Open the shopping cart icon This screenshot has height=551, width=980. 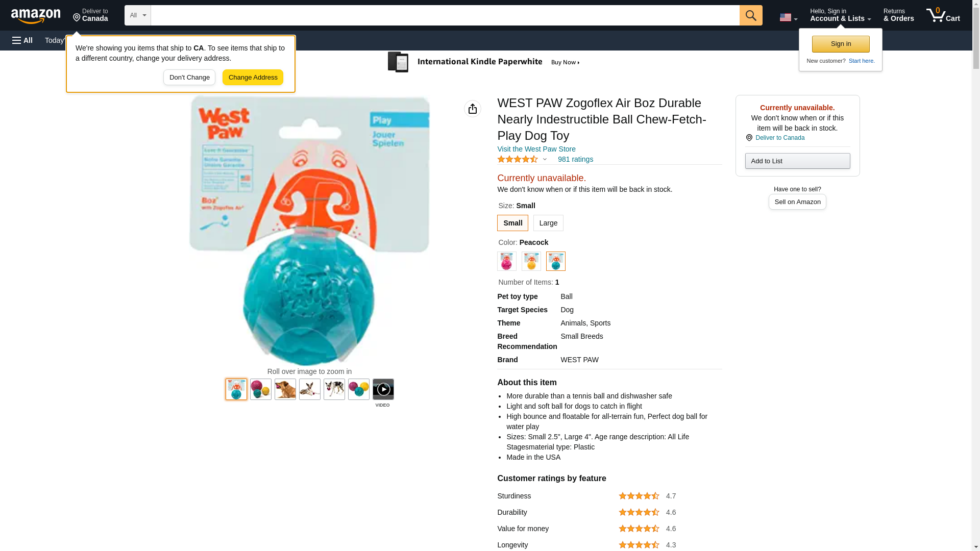point(943,15)
